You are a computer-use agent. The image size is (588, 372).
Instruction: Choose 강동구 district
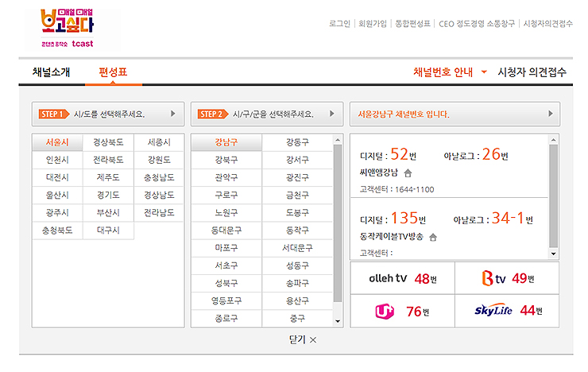(x=297, y=142)
